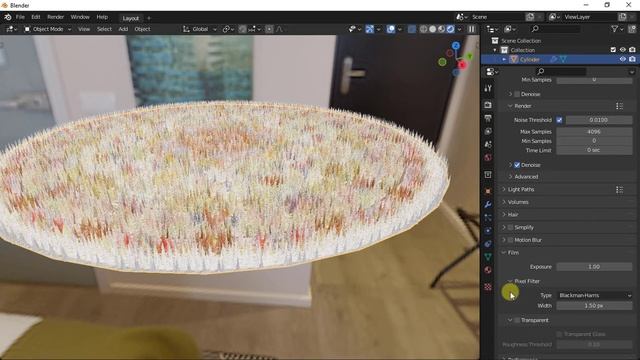Open the File menu
This screenshot has width=640, height=360.
pyautogui.click(x=20, y=17)
